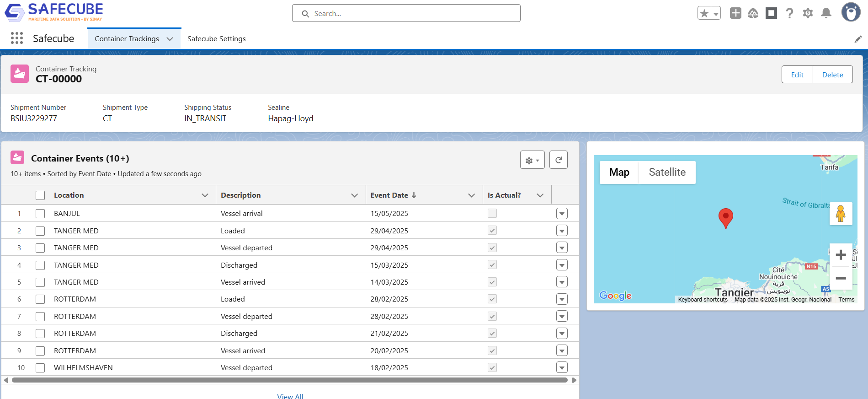Sort by Location column header

point(69,195)
